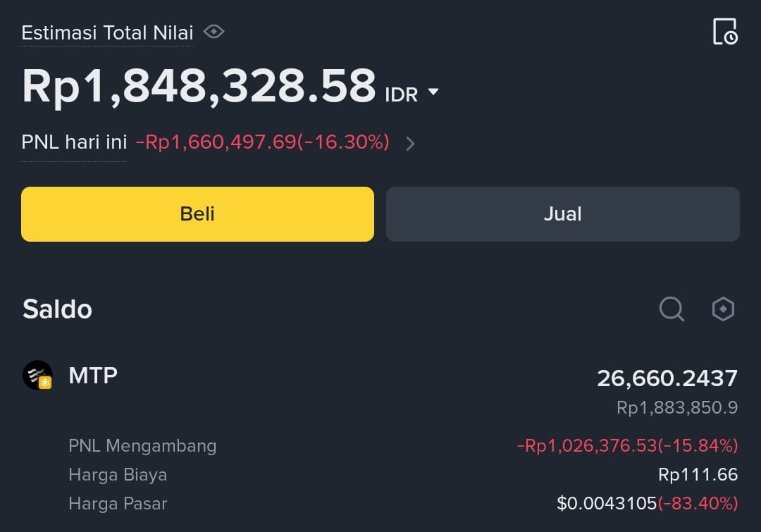Open today's PNL details chevron
Image resolution: width=761 pixels, height=532 pixels.
click(x=410, y=144)
